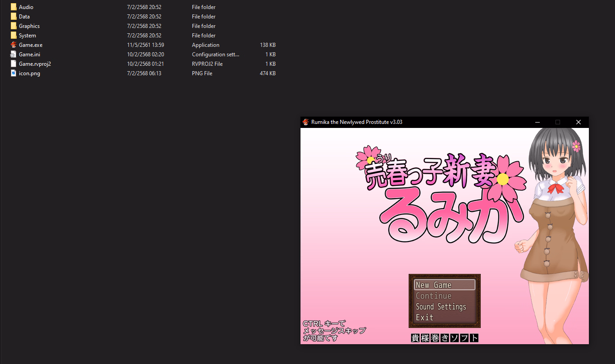This screenshot has width=615, height=364.
Task: Click the 474 KB size cell
Action: pyautogui.click(x=268, y=73)
